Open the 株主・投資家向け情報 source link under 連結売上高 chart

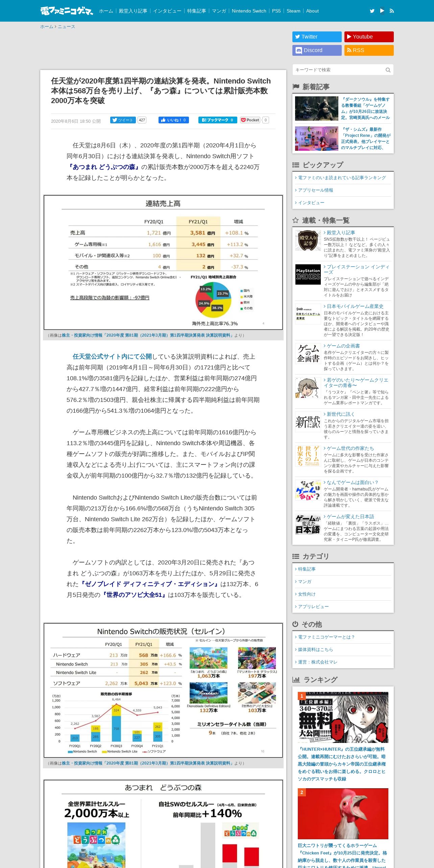pyautogui.click(x=147, y=335)
